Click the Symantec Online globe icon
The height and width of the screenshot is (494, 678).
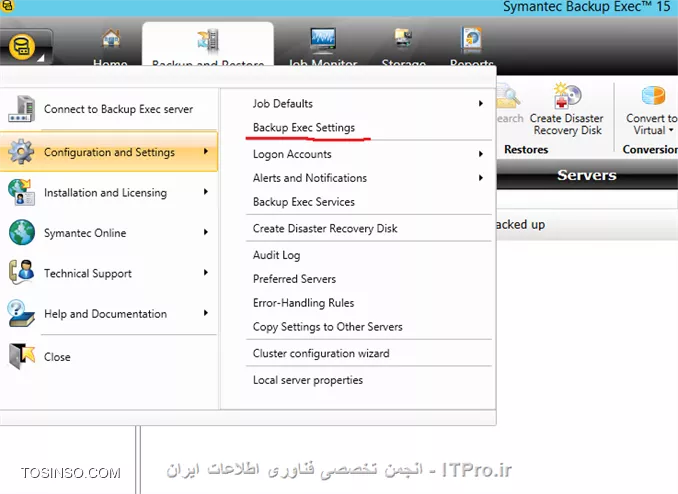tap(22, 232)
